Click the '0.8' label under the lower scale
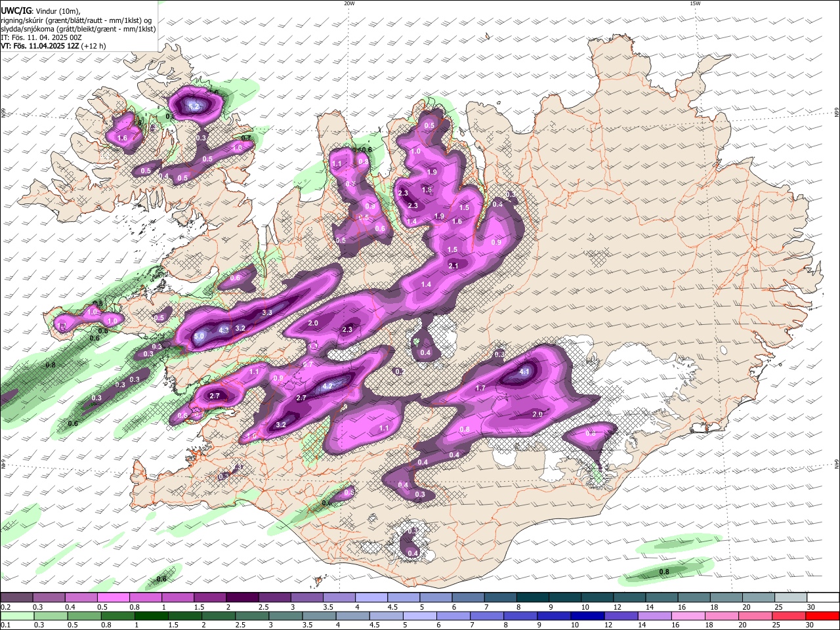The height and width of the screenshot is (630, 840). (x=106, y=625)
